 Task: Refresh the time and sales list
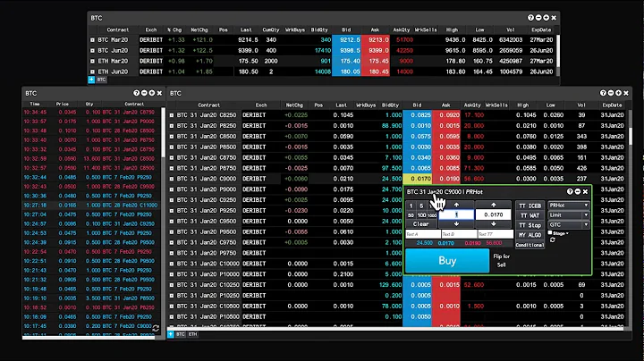156,328
